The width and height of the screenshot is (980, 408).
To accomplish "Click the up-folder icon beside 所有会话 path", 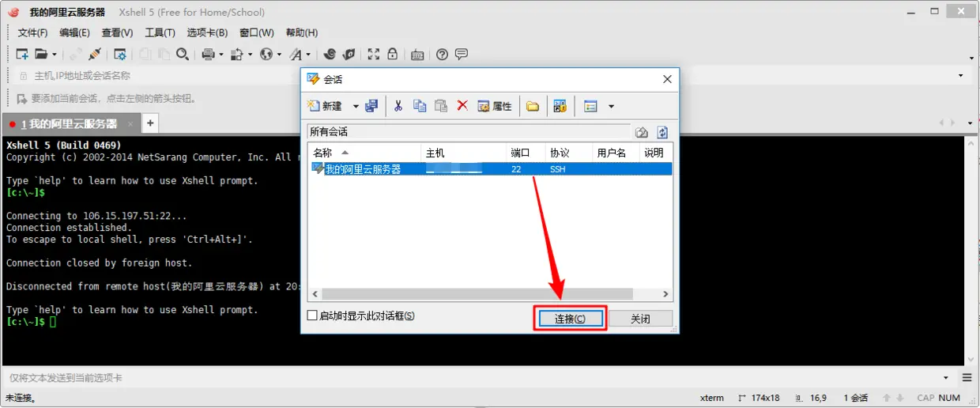I will pyautogui.click(x=642, y=132).
